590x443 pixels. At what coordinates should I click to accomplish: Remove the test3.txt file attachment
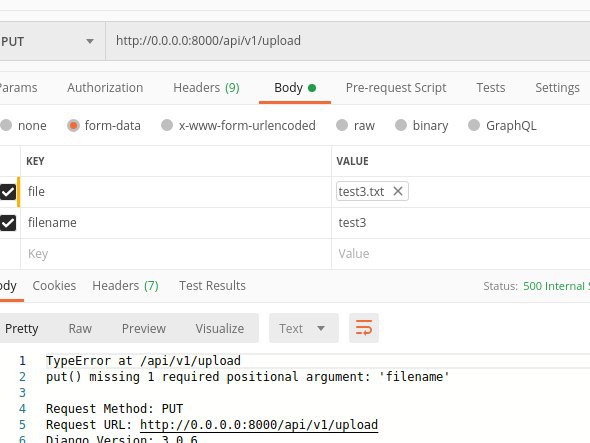pos(398,191)
